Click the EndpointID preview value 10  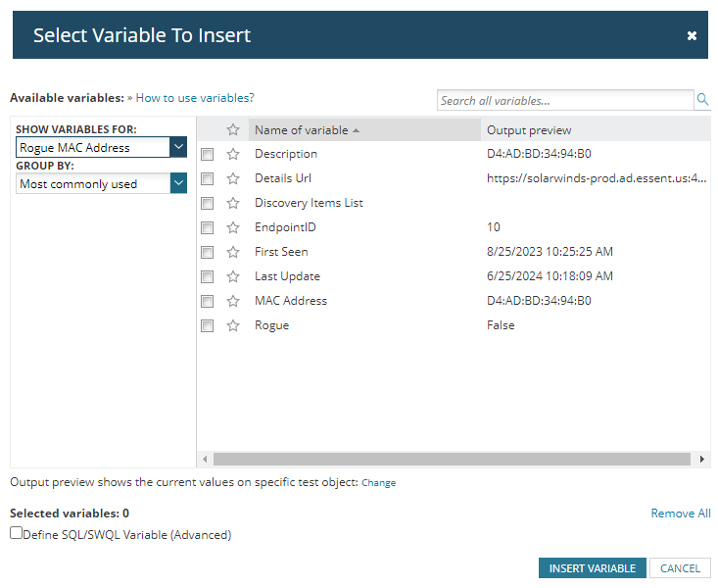pos(493,227)
